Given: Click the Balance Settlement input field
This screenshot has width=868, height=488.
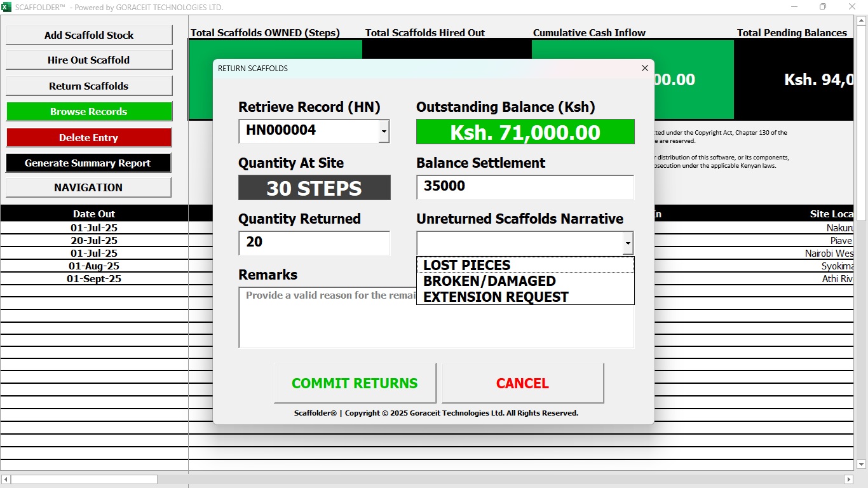Looking at the screenshot, I should point(525,187).
